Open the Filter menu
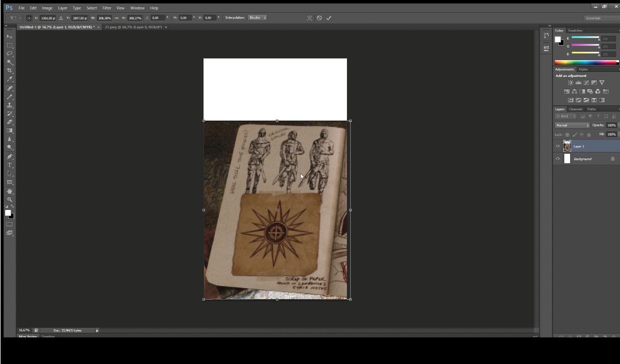The width and height of the screenshot is (620, 364). click(106, 8)
